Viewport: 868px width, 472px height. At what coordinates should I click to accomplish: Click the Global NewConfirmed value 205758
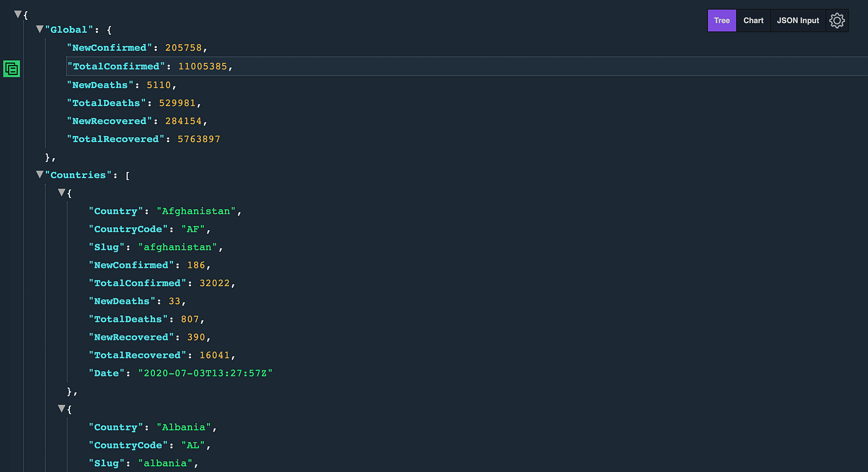182,47
